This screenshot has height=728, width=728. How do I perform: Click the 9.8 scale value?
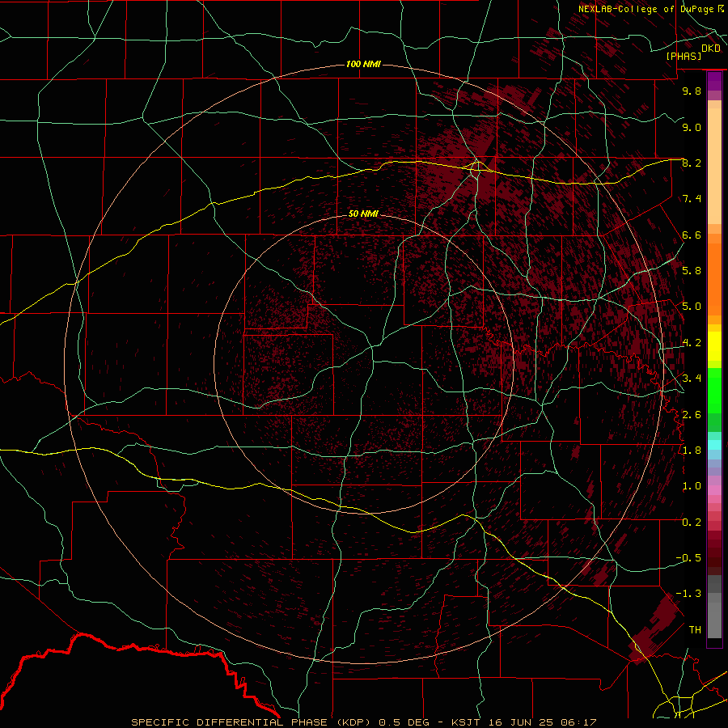[692, 91]
